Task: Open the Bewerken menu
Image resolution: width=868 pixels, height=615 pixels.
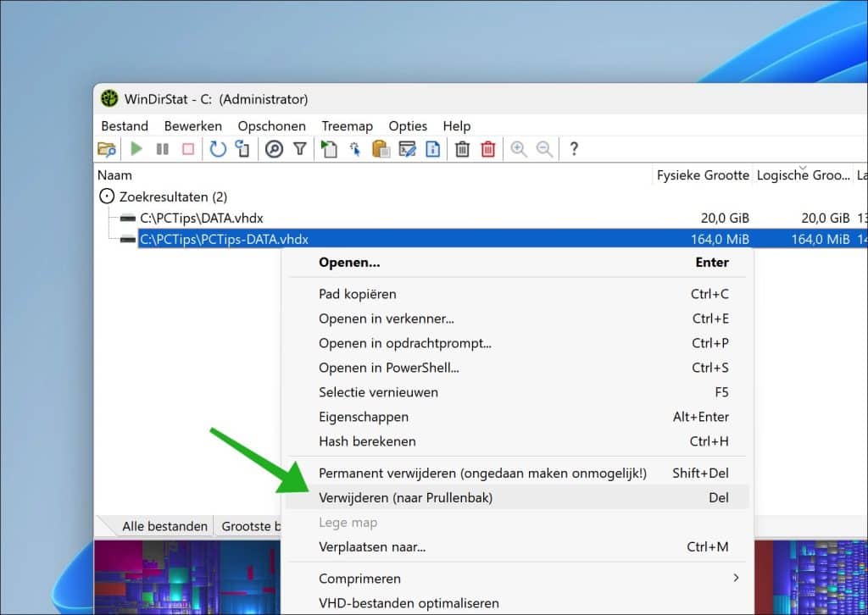Action: coord(192,126)
